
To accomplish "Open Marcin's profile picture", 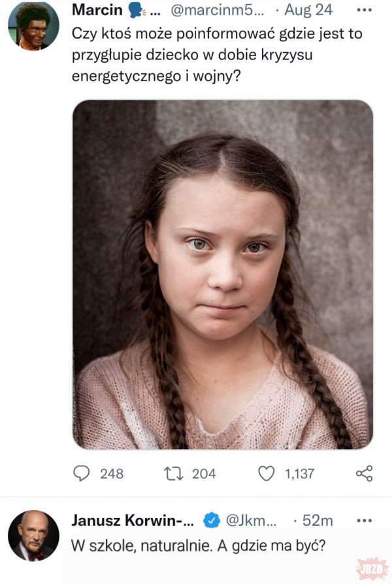I will pyautogui.click(x=33, y=26).
